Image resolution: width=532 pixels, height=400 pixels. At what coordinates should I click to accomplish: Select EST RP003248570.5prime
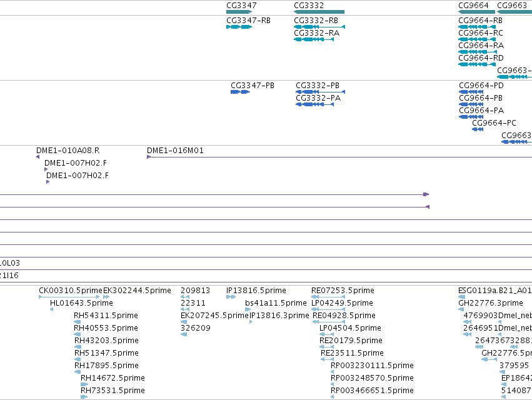372,378
